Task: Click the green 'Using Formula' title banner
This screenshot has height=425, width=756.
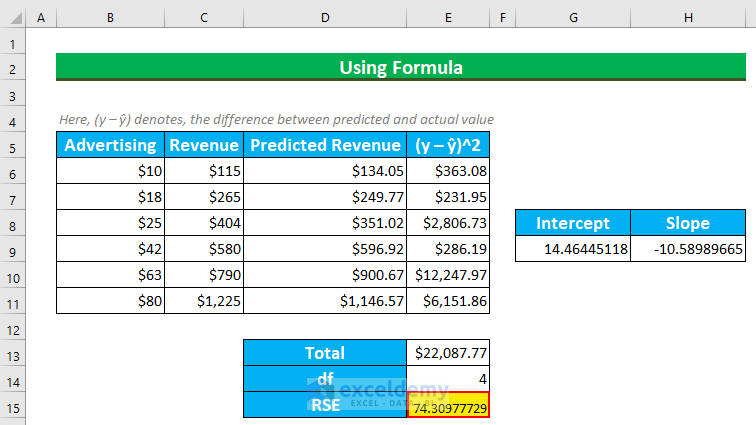Action: coord(401,68)
